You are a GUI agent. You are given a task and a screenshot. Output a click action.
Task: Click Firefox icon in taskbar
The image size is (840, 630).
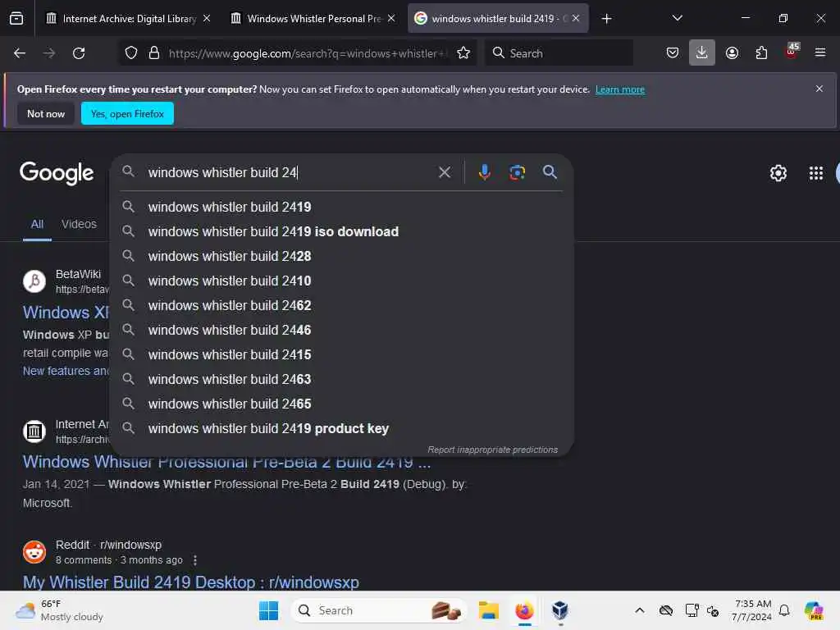point(524,610)
